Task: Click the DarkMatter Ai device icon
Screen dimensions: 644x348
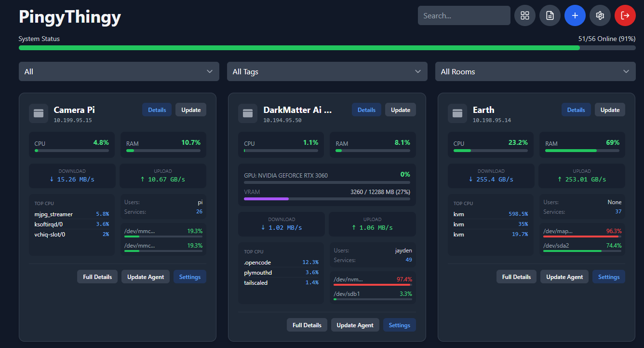Action: tap(248, 113)
